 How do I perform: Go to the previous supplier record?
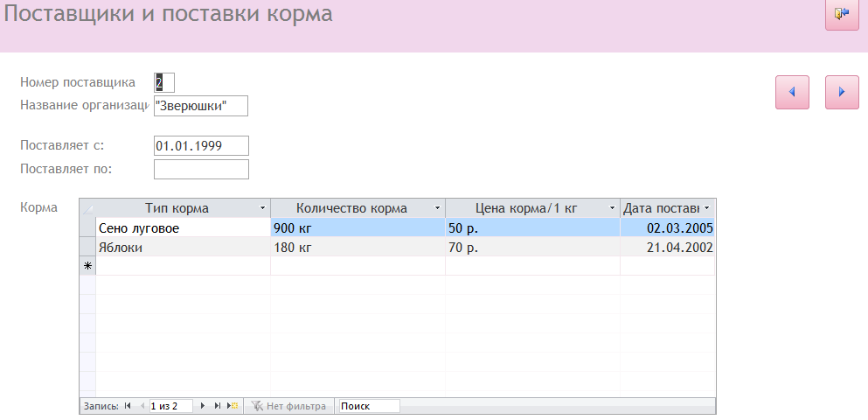pyautogui.click(x=792, y=92)
